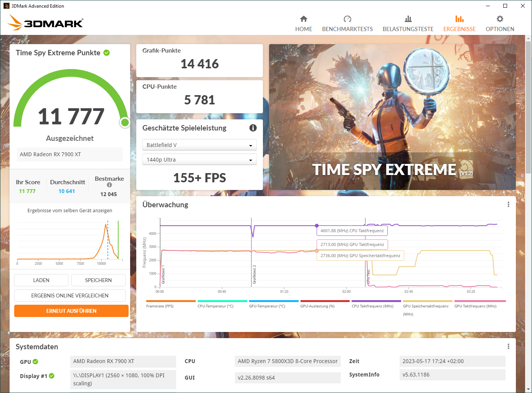Click the scrollbar down arrow
The height and width of the screenshot is (393, 532).
click(529, 389)
